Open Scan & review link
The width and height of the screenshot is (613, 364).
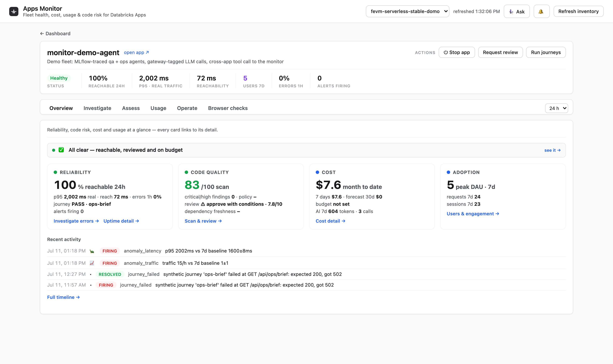[203, 221]
